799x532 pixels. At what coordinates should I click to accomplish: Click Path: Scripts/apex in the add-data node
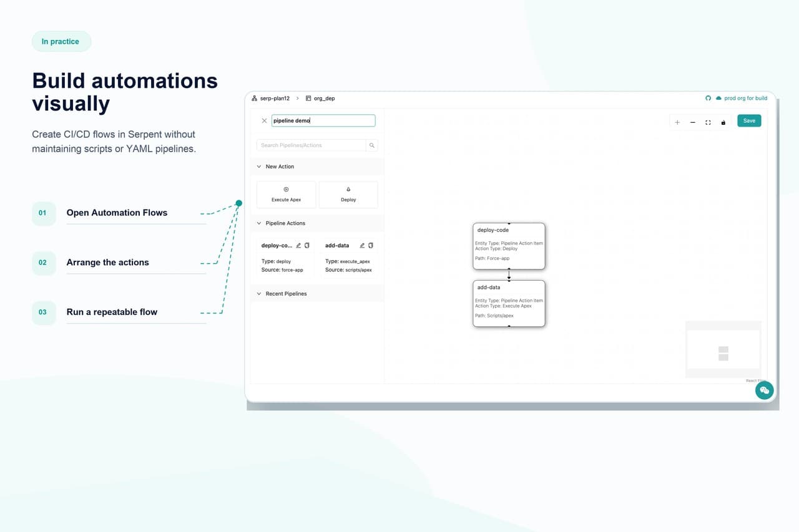[494, 316]
